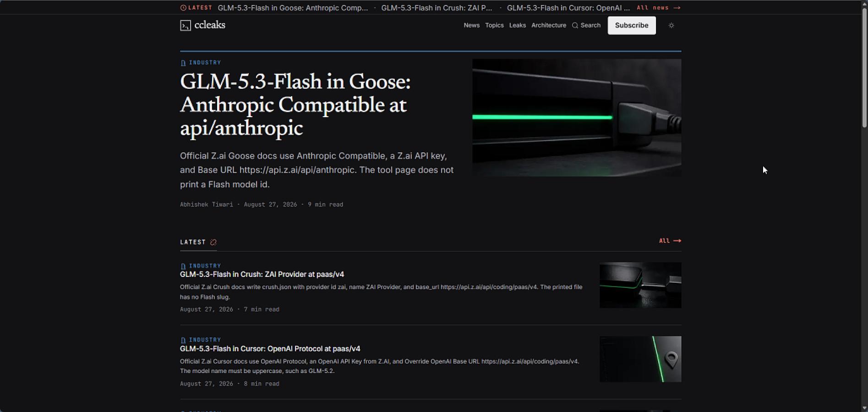
Task: Click the clock icon beside LATEST ticker
Action: coord(183,8)
